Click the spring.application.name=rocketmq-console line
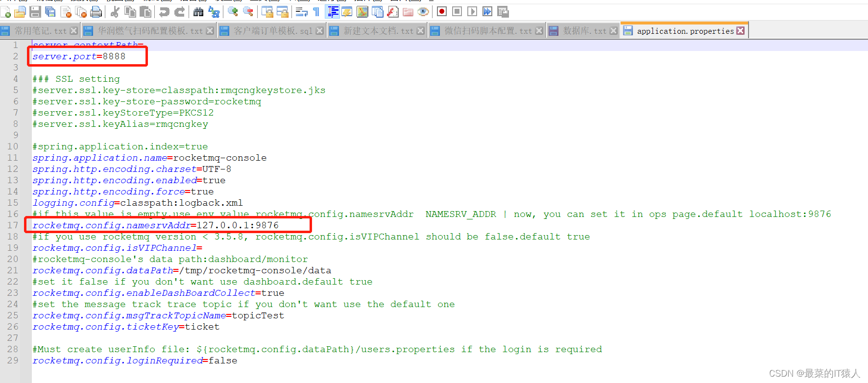The image size is (868, 383). pos(149,158)
